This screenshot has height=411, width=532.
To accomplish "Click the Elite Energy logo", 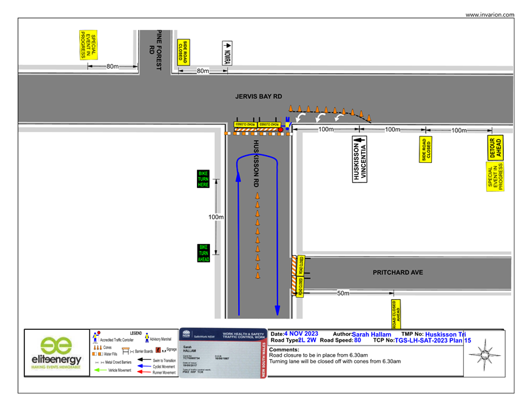I will pos(56,354).
